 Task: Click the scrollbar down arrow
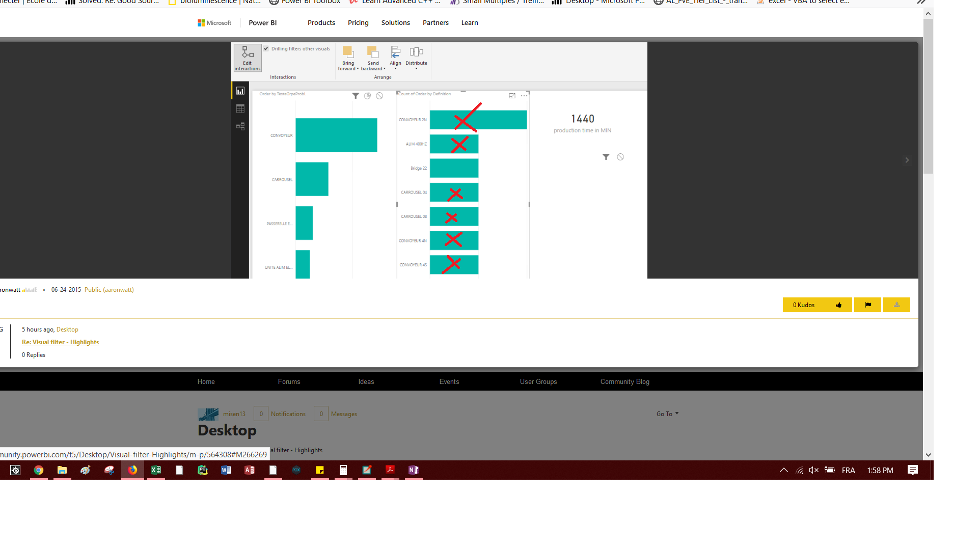point(928,455)
